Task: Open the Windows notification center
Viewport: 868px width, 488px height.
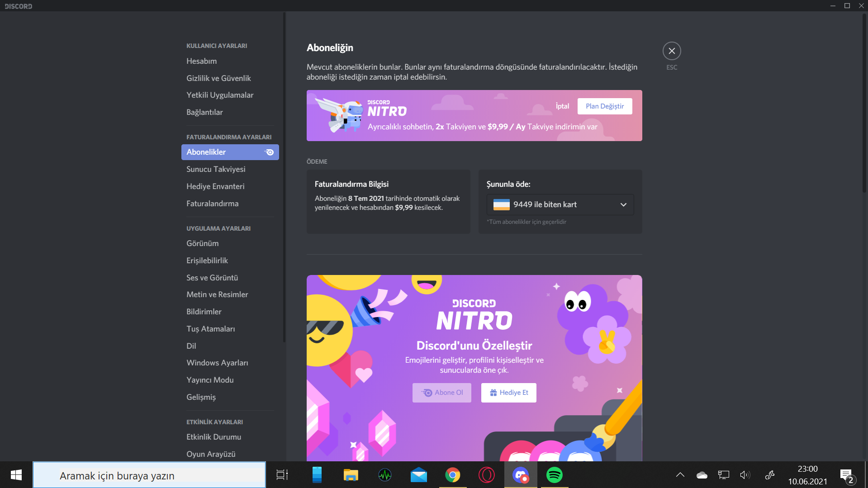Action: (848, 476)
